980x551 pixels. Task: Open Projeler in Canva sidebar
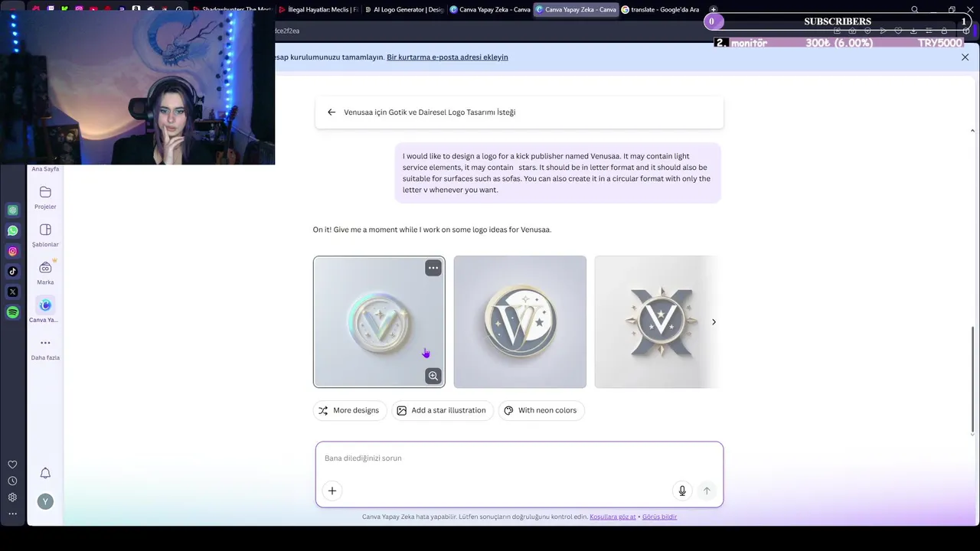pyautogui.click(x=45, y=197)
